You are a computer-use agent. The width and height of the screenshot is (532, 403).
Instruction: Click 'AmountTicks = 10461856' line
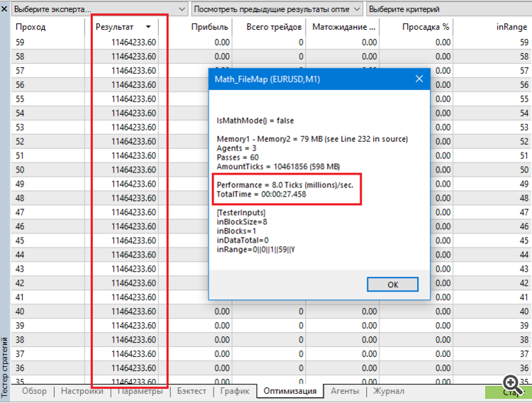pos(278,167)
